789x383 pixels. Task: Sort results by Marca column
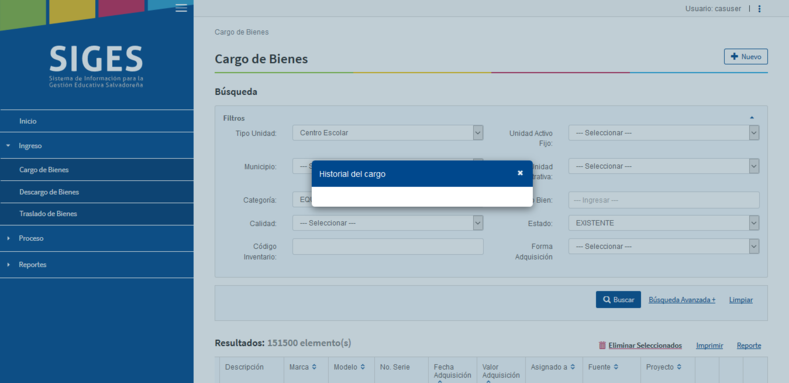pyautogui.click(x=303, y=367)
